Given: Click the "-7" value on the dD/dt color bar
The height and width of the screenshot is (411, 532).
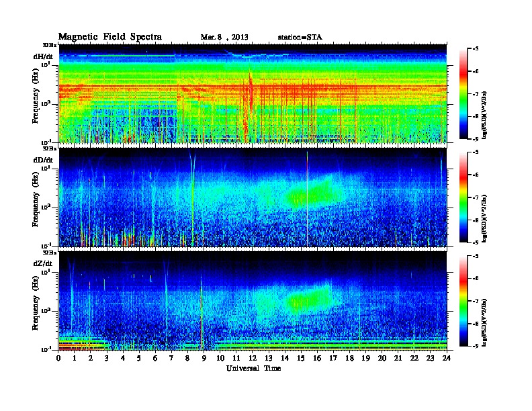Looking at the screenshot, I should coord(476,197).
